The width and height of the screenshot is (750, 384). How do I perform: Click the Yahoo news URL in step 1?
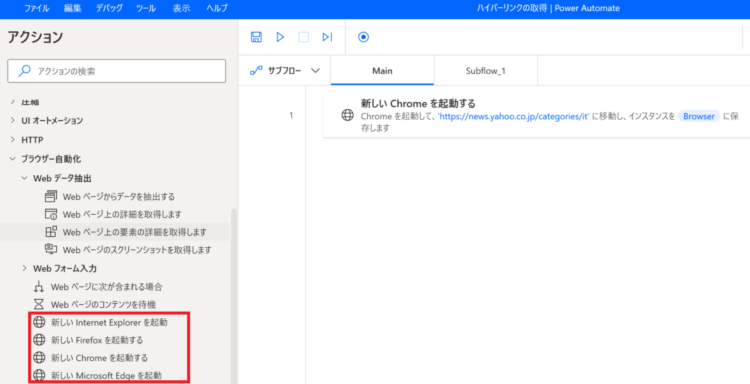(x=513, y=116)
